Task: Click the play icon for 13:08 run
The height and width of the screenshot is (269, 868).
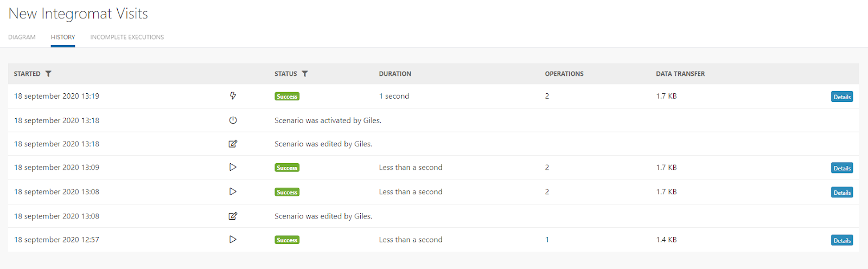Action: [233, 191]
